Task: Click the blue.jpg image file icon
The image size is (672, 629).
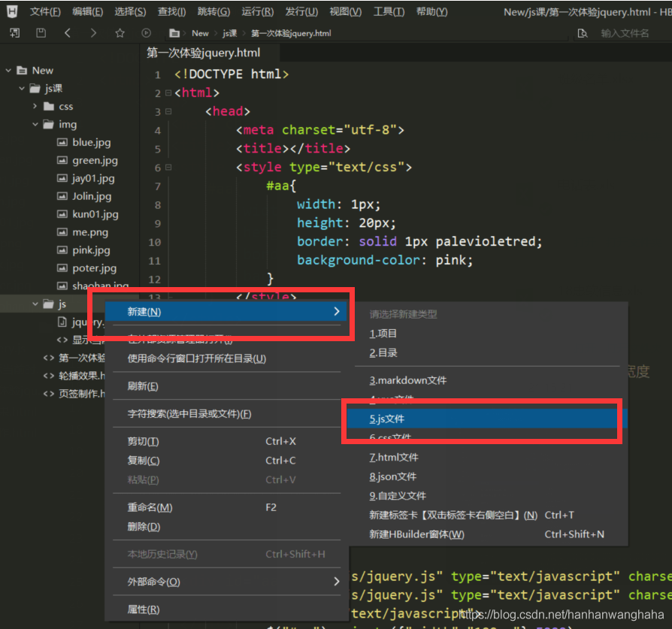Action: [62, 142]
